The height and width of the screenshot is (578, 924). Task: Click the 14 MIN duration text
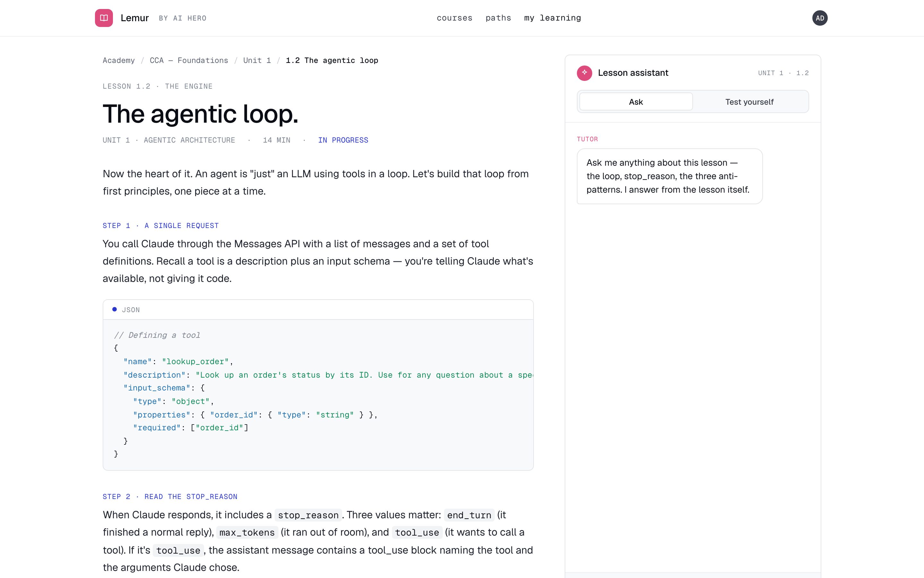coord(277,140)
